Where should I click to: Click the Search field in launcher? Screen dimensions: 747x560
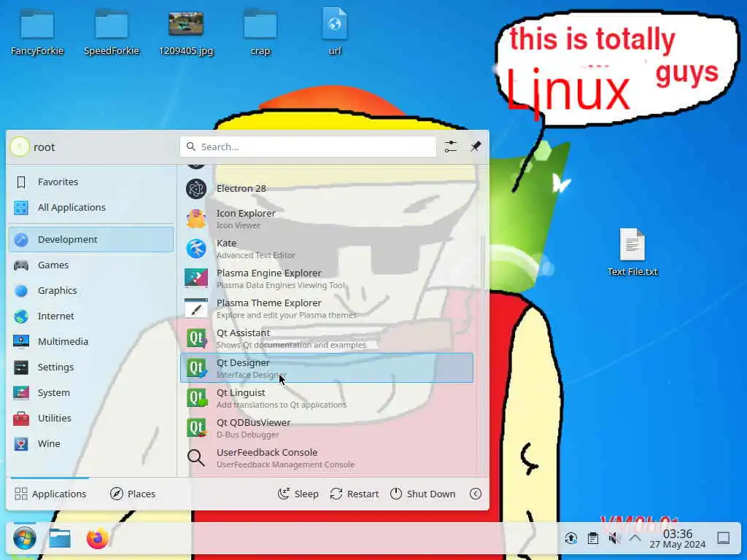[x=309, y=147]
